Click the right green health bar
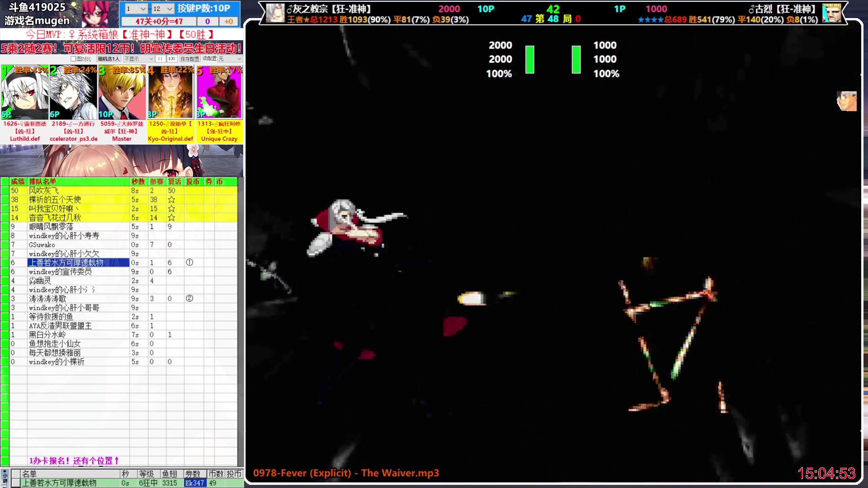 pos(576,59)
